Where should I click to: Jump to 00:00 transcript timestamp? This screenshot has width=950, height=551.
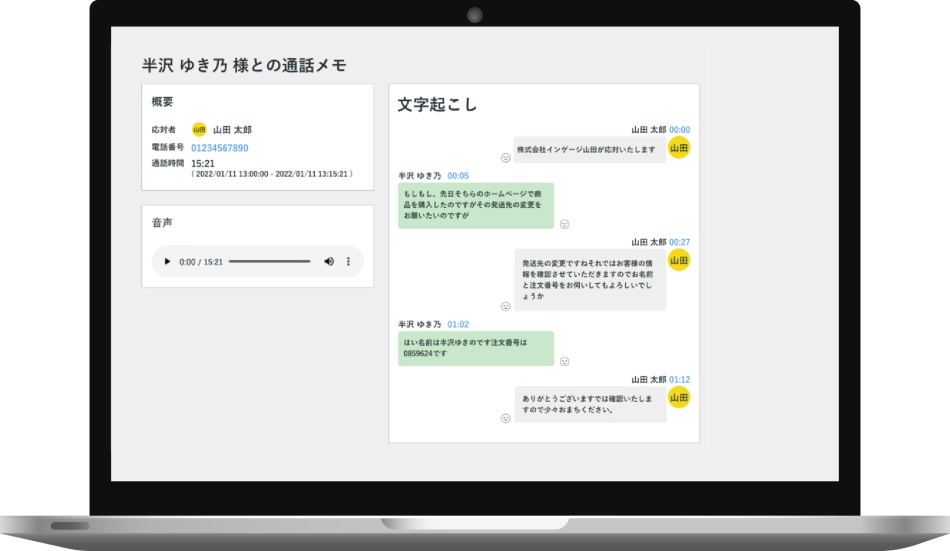679,130
